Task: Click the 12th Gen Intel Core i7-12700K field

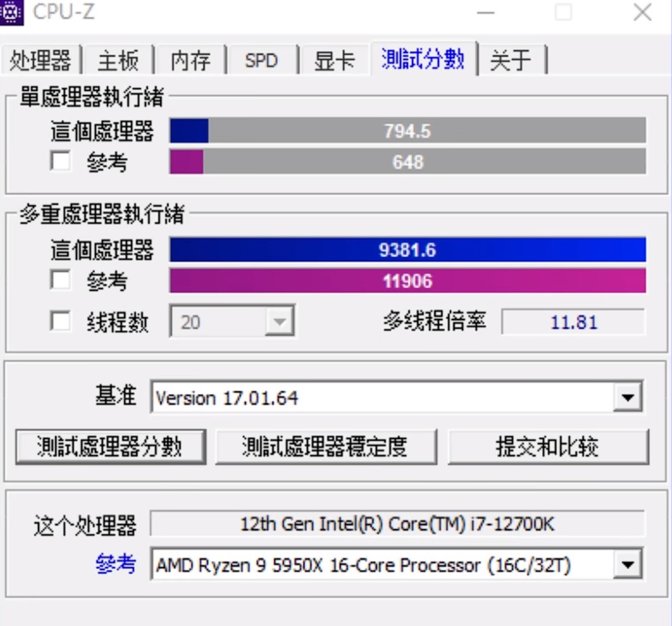Action: pos(397,524)
